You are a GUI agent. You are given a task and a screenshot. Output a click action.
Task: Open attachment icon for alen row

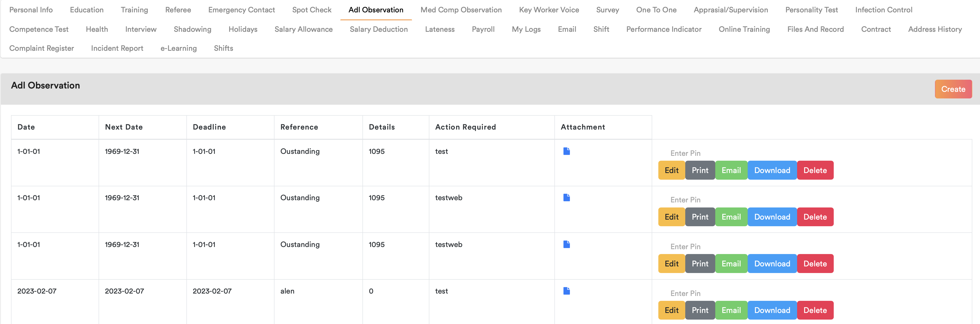click(x=567, y=291)
